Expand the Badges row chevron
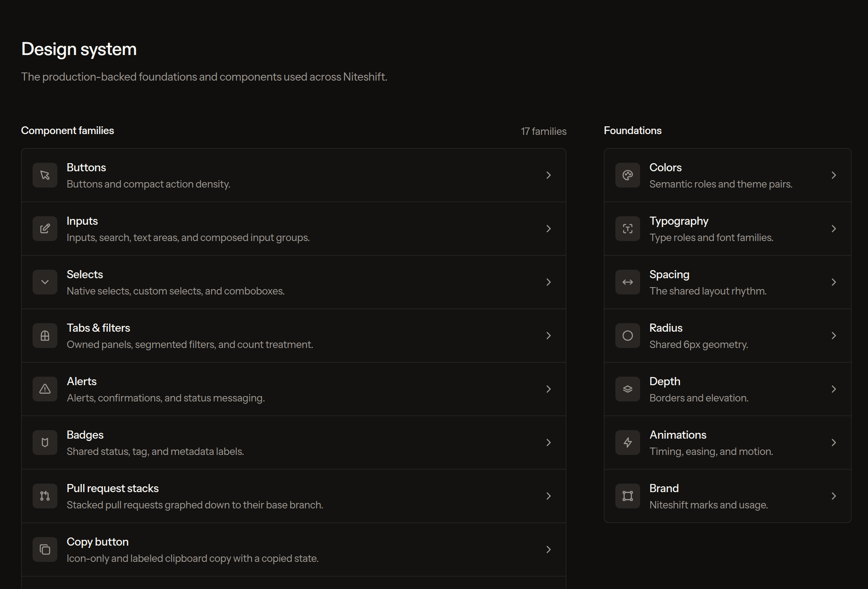 pos(549,443)
